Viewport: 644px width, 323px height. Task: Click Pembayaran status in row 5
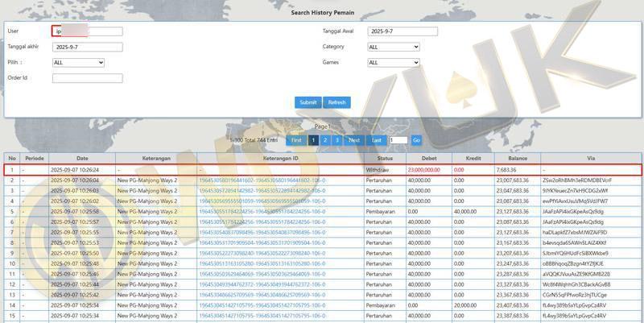(x=380, y=212)
